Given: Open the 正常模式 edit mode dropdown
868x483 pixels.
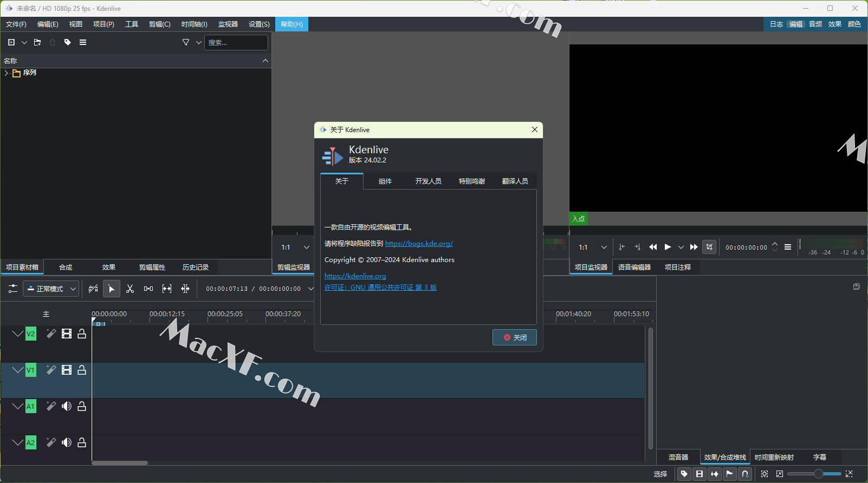Looking at the screenshot, I should 51,289.
